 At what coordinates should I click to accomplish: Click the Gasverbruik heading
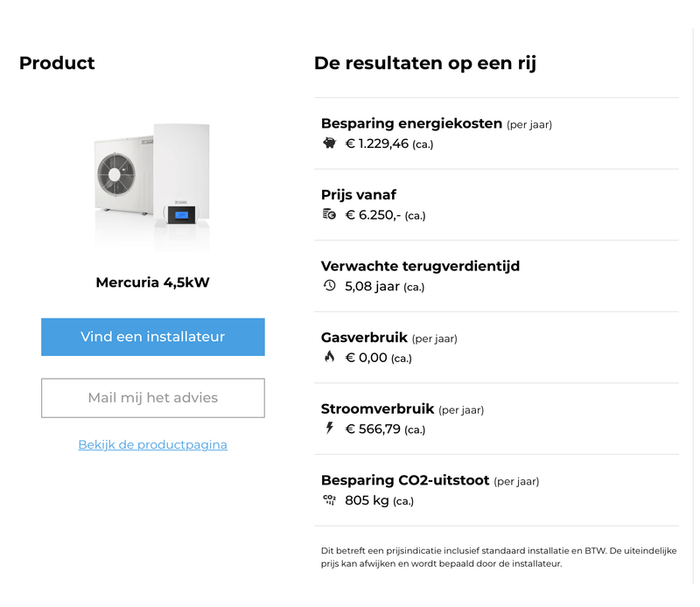(364, 338)
